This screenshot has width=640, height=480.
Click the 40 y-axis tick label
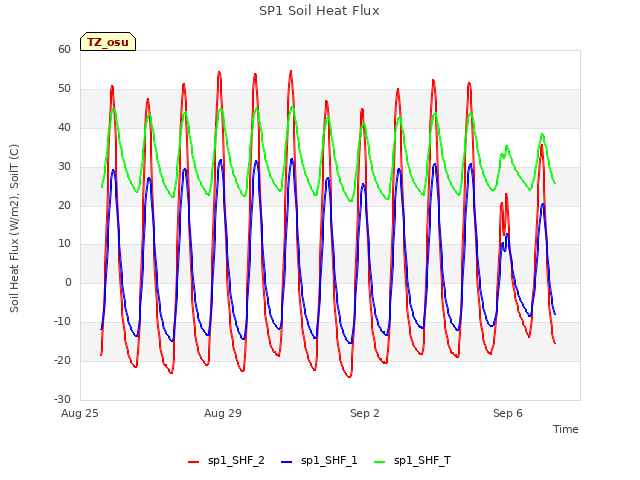64,127
